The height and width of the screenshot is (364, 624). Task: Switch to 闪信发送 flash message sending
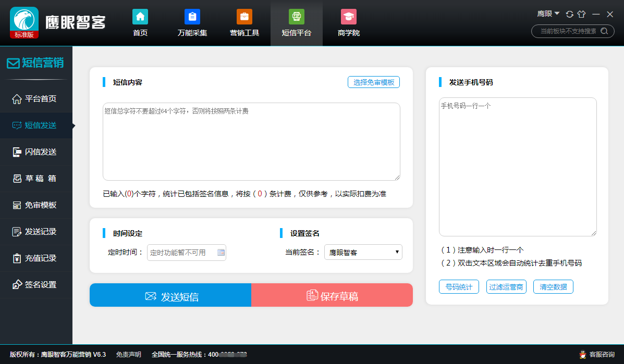(x=36, y=152)
